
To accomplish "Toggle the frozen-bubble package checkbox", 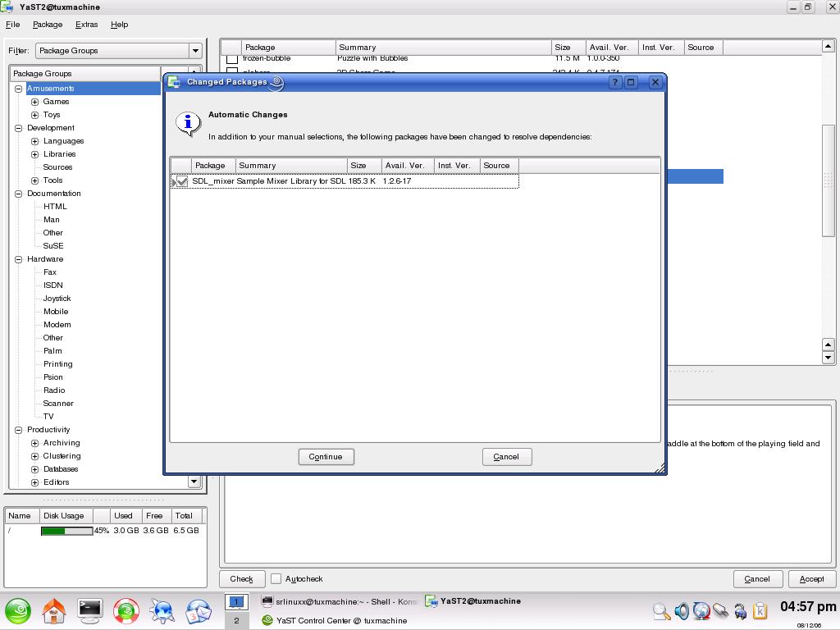I will [x=232, y=58].
